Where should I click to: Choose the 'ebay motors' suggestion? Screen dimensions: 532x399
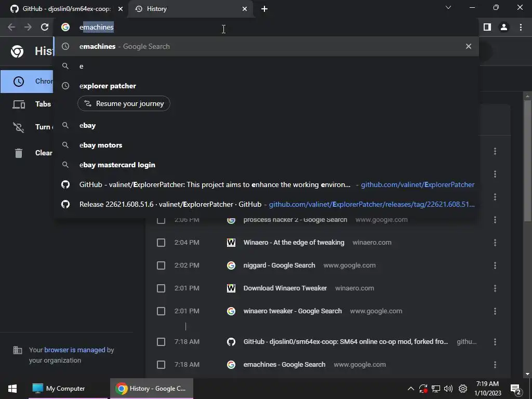[x=267, y=145]
